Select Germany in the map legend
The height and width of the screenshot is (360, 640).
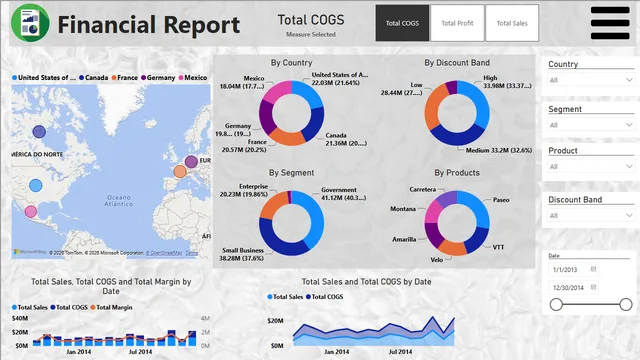click(158, 78)
